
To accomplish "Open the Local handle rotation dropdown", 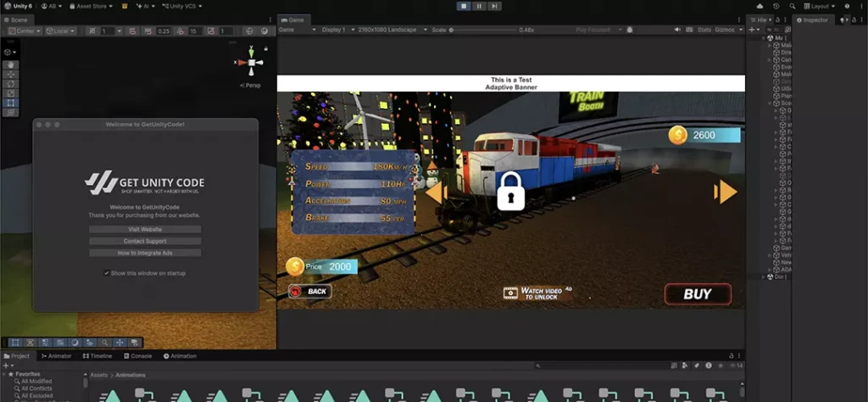I will (x=60, y=31).
